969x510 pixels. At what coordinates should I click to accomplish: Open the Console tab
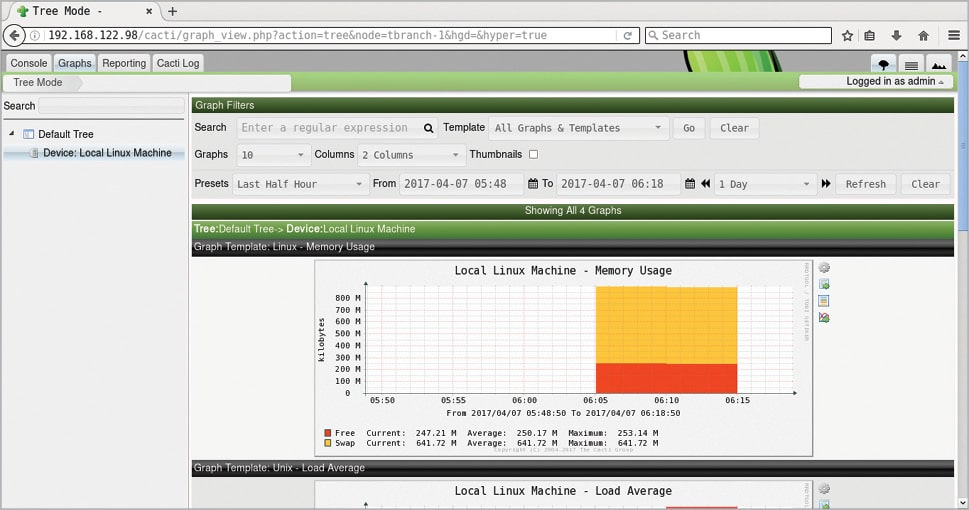coord(28,63)
